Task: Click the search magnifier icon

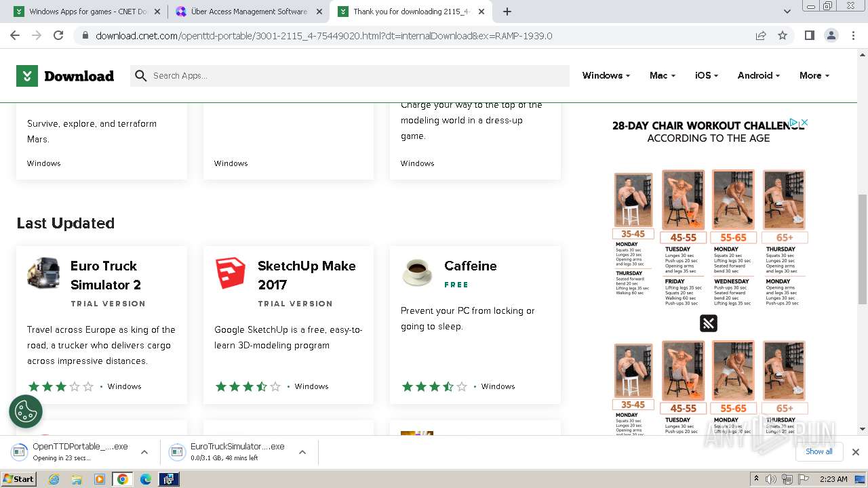Action: 141,76
